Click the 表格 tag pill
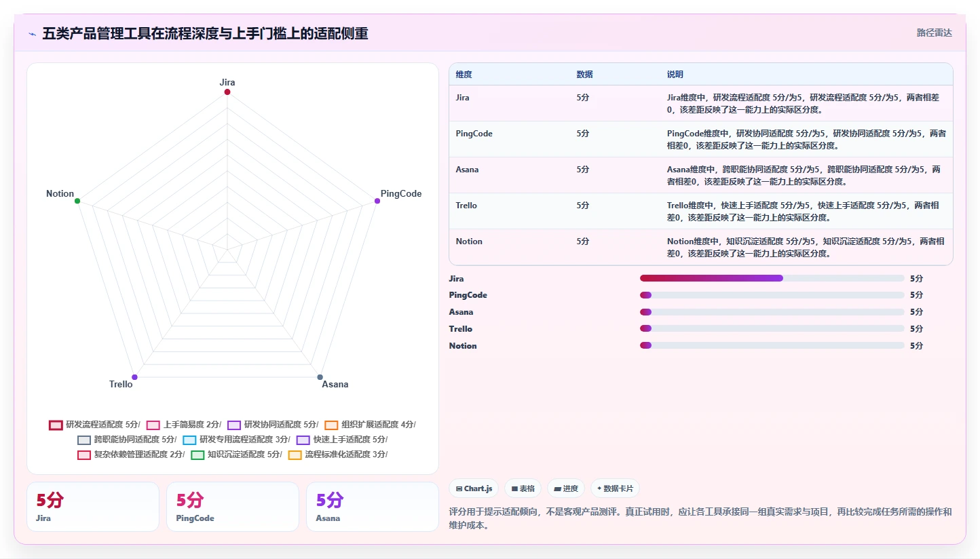The width and height of the screenshot is (980, 559). click(523, 488)
